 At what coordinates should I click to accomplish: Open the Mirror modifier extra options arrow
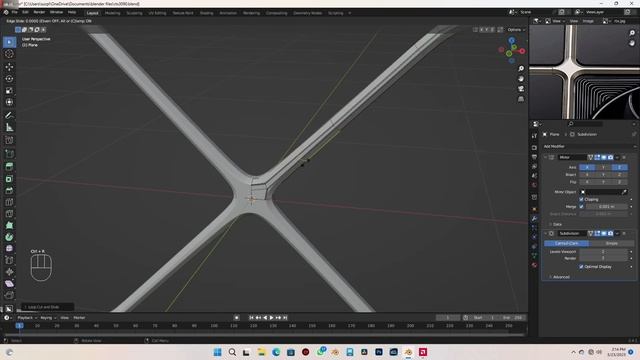point(617,157)
